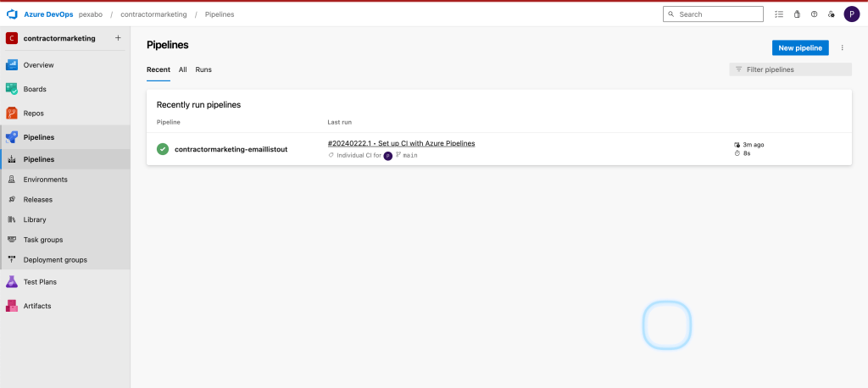The image size is (868, 388).
Task: Open the Marketplace shopping bag icon
Action: [797, 14]
